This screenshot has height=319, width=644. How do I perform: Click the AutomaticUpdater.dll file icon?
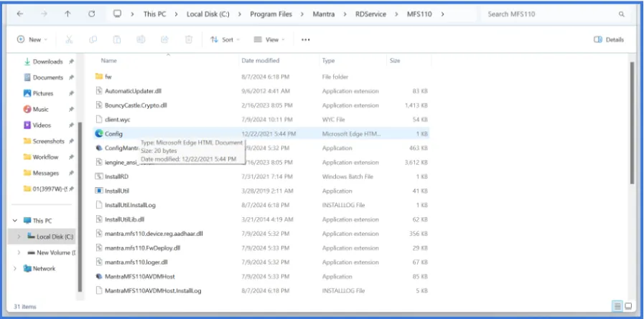click(98, 91)
